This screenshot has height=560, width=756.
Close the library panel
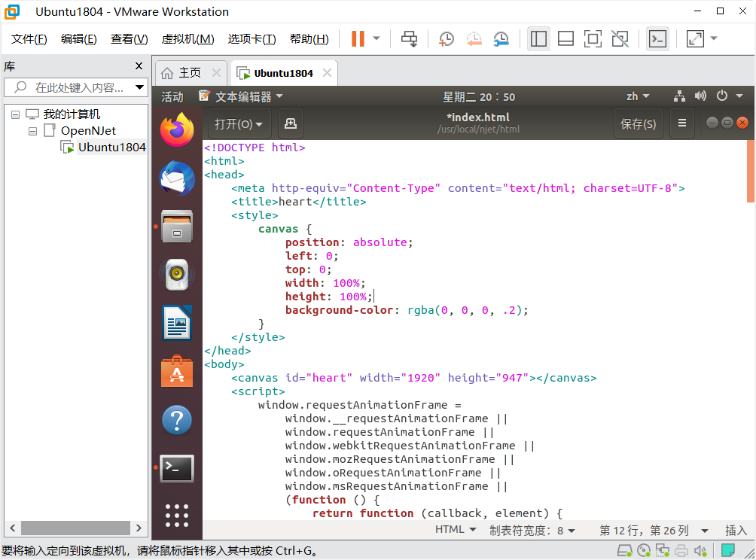139,66
